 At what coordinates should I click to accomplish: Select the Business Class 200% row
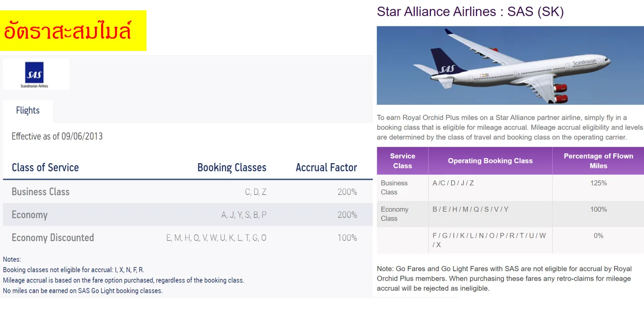pos(188,192)
